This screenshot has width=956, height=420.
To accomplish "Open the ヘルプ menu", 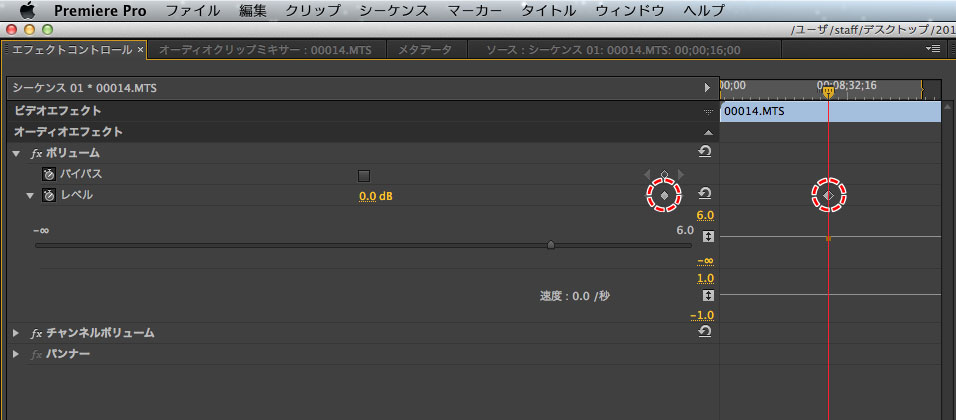I will (x=704, y=10).
